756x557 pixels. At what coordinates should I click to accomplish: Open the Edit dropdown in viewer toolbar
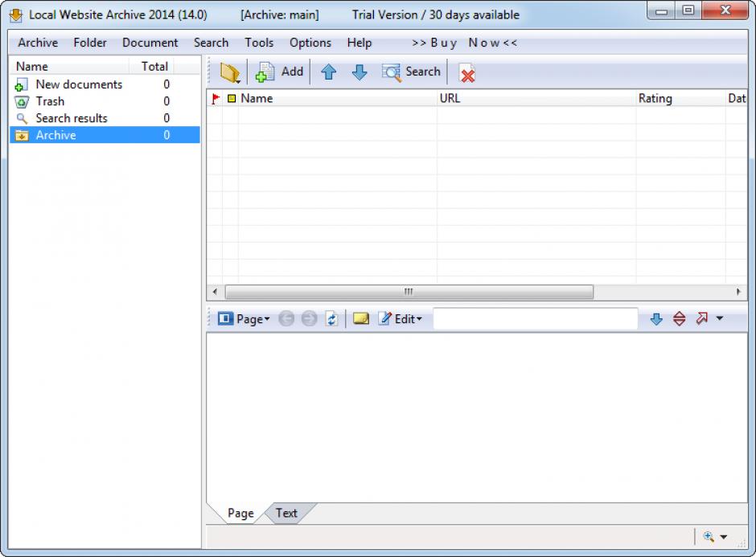click(x=400, y=319)
